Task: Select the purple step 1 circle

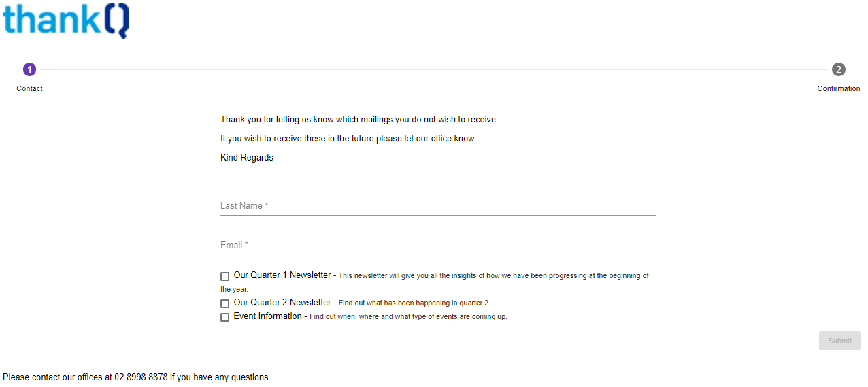Action: click(x=29, y=69)
